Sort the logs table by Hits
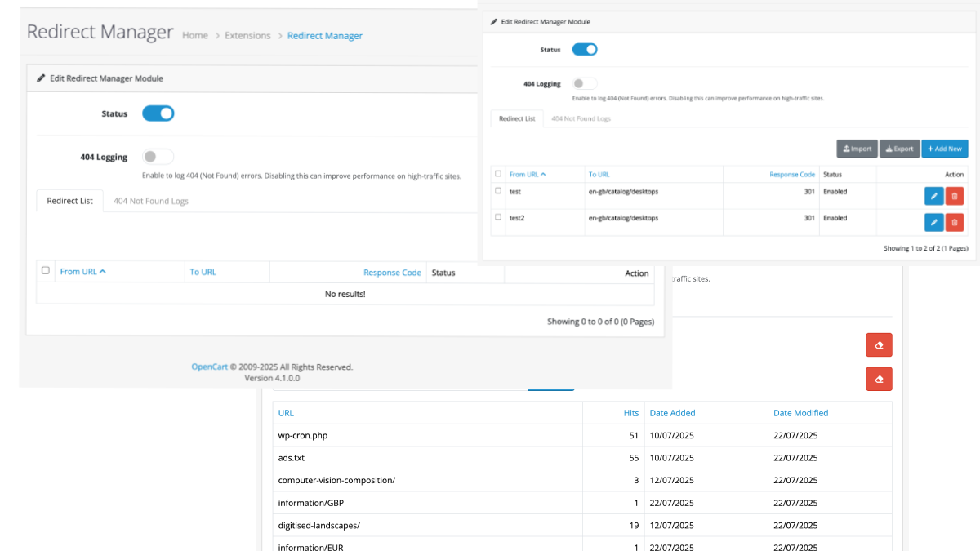The image size is (980, 551). coord(630,413)
